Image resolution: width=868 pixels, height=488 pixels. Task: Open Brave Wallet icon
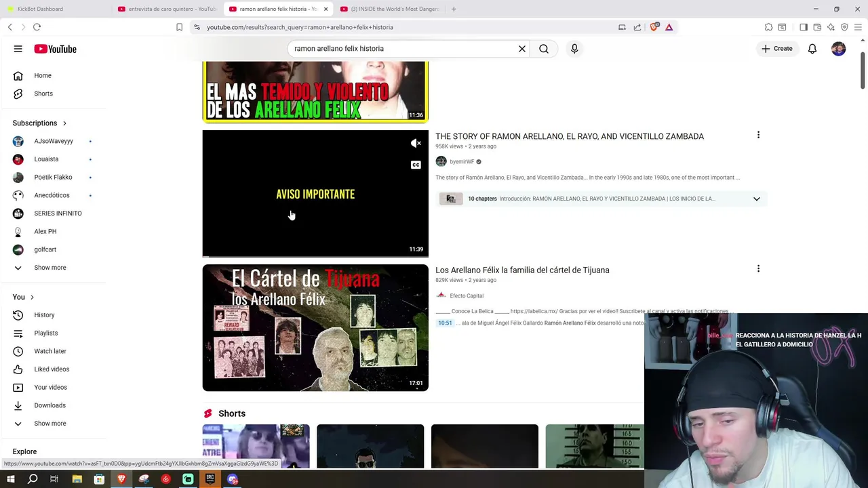pyautogui.click(x=817, y=27)
